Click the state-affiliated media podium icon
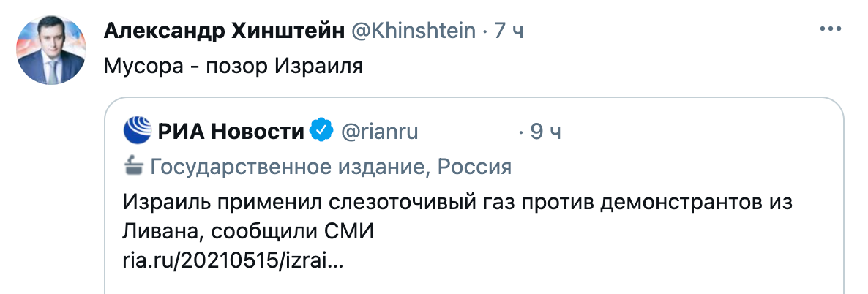The height and width of the screenshot is (294, 868). 133,166
